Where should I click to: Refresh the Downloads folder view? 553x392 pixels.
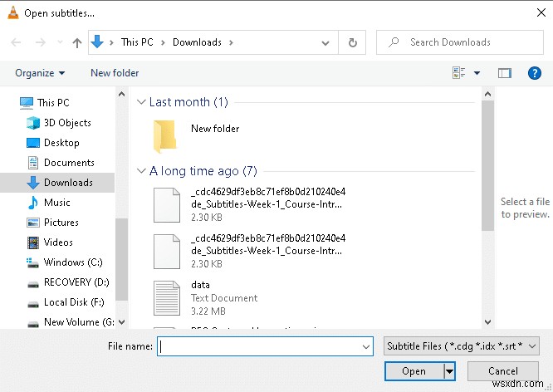coord(353,42)
